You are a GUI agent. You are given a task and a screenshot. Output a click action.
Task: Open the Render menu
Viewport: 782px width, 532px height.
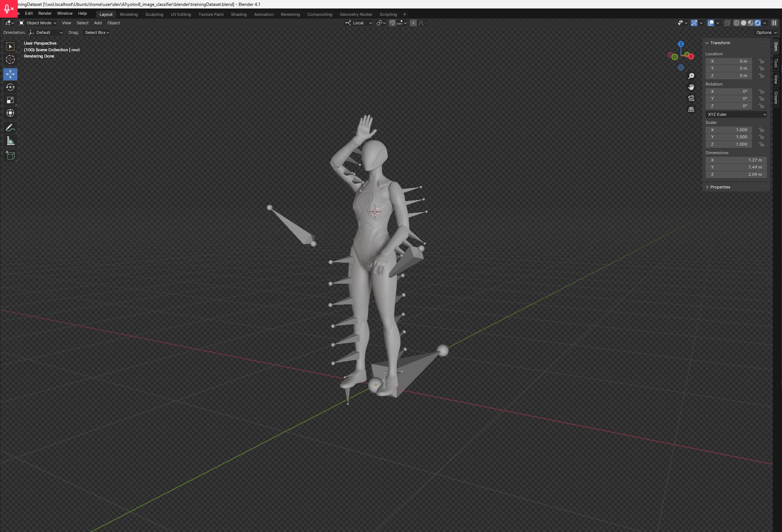click(x=45, y=13)
